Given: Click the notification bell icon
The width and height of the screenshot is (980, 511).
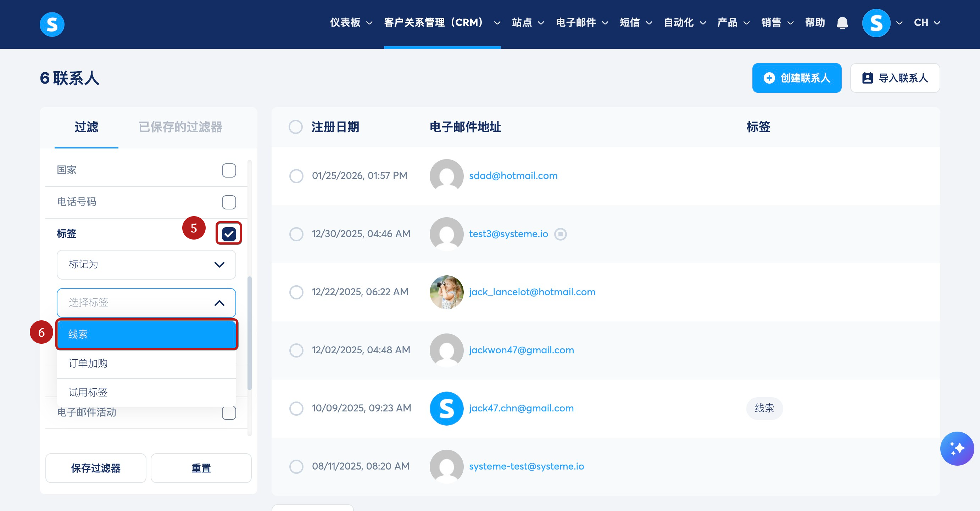Looking at the screenshot, I should pos(842,23).
